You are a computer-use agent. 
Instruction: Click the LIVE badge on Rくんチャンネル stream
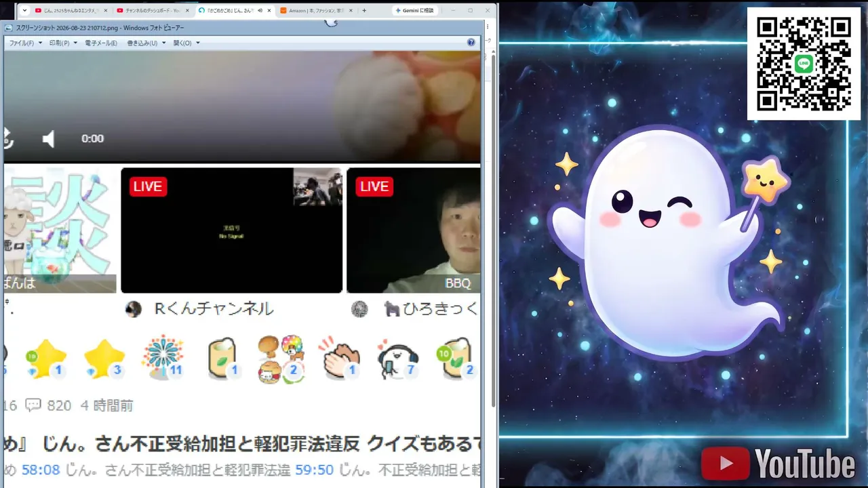tap(148, 186)
